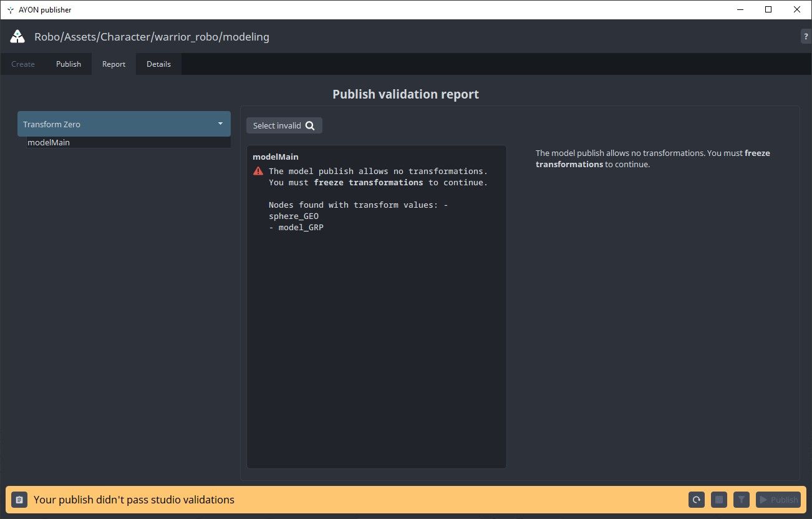Switch to the Publish tab

[68, 64]
